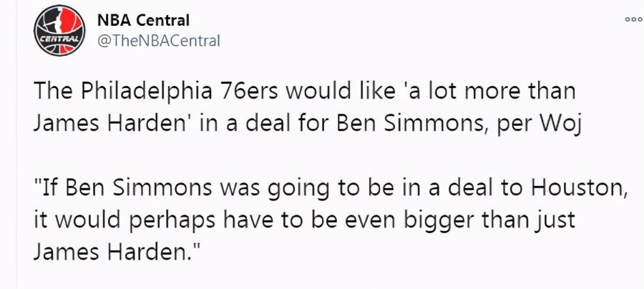Click the left margin strip beside the tweet
This screenshot has width=644, height=289.
click(8, 144)
